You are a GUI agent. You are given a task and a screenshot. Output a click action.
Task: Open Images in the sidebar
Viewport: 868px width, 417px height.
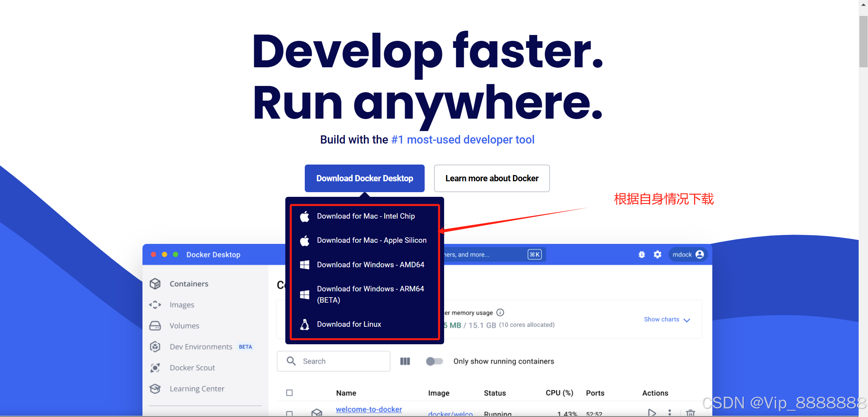[182, 305]
